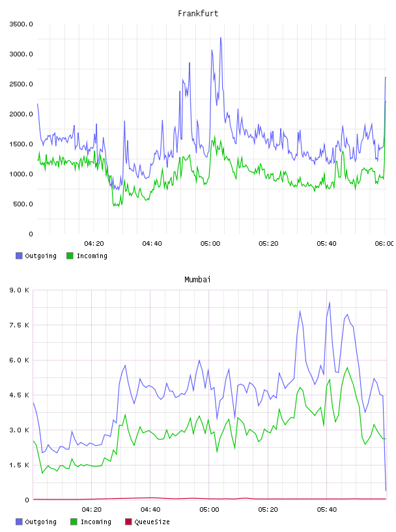The image size is (396, 532).
Task: Click the 3.0 K y-axis label in Mumbai chart
Action: pos(19,430)
